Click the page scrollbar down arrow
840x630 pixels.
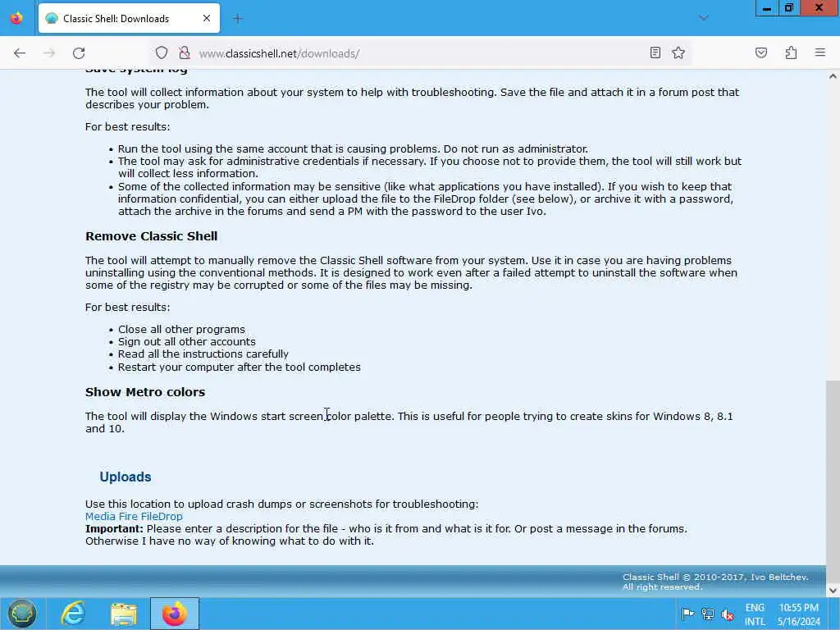pos(833,591)
